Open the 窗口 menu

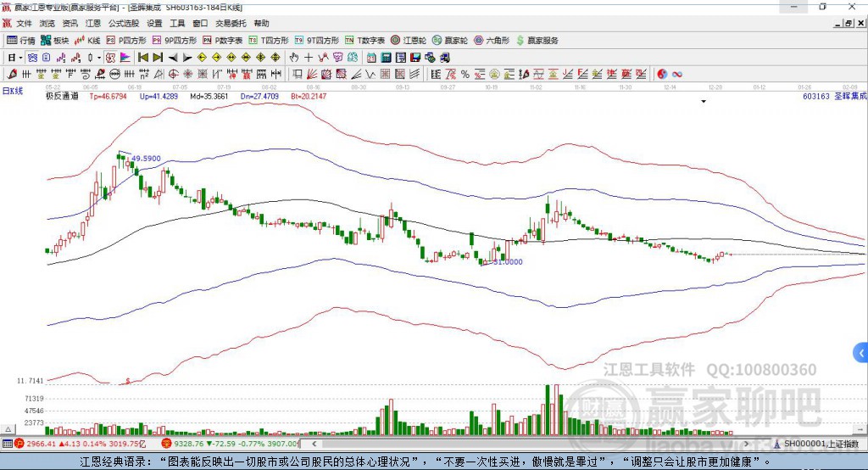(x=200, y=23)
